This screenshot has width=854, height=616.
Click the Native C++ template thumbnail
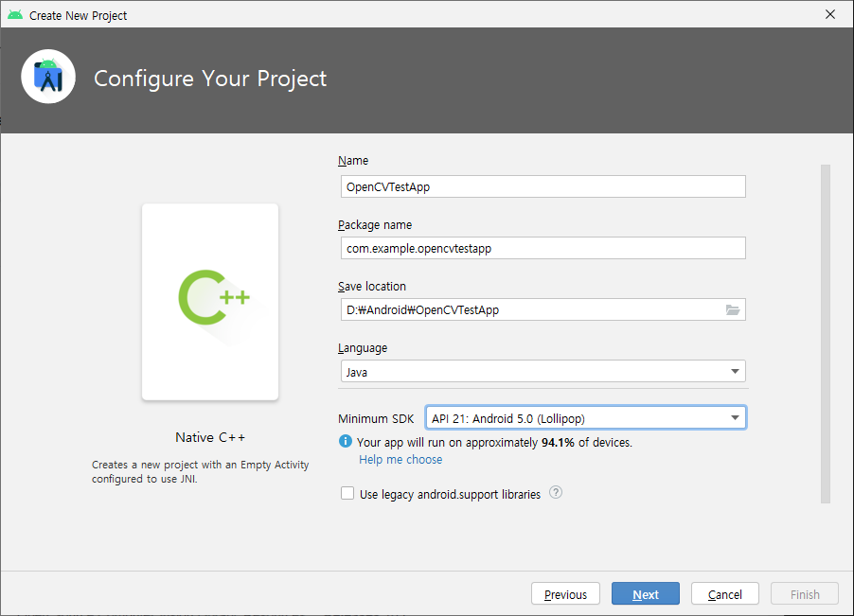(210, 302)
